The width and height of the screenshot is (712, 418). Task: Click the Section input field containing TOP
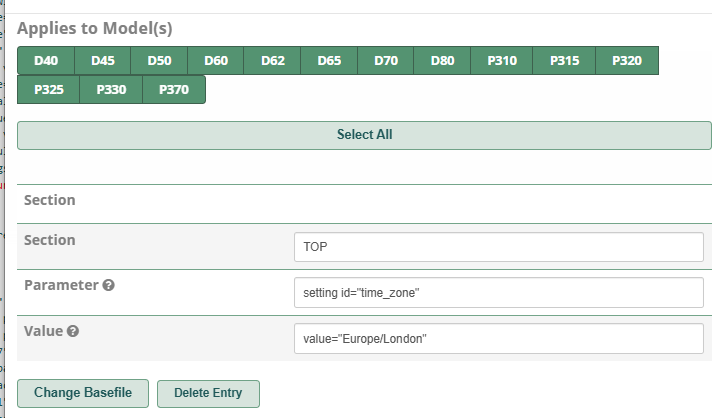pyautogui.click(x=499, y=246)
